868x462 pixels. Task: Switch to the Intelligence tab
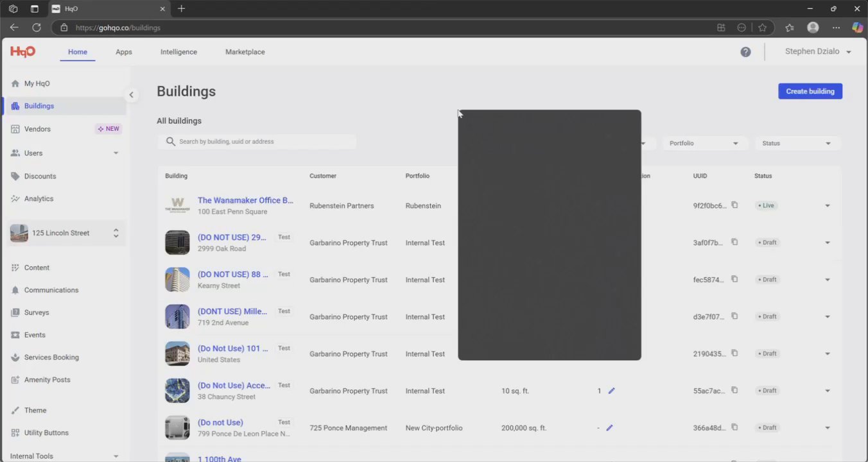coord(178,52)
